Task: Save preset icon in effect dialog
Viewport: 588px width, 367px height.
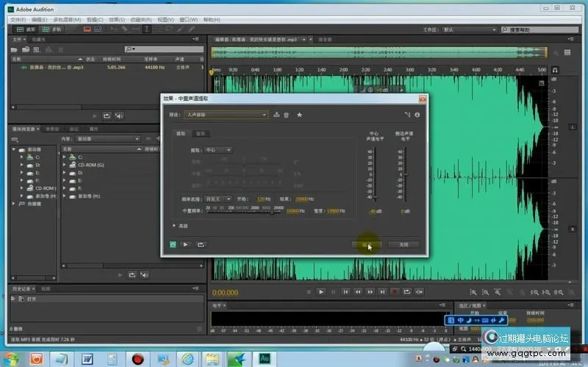Action: coord(276,115)
